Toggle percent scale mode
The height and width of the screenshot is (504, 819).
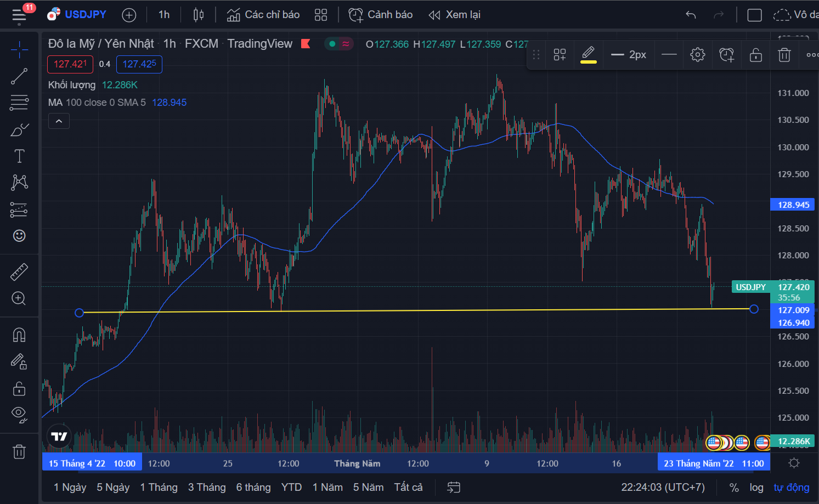pyautogui.click(x=734, y=488)
